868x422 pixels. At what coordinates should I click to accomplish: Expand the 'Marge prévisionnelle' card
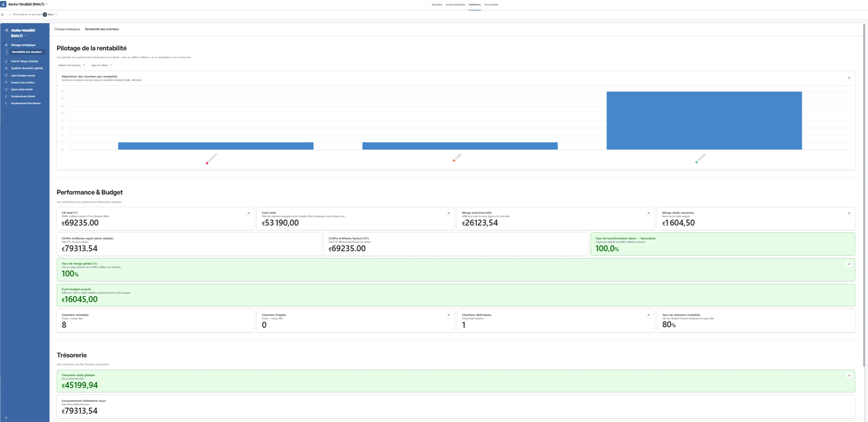coord(648,213)
